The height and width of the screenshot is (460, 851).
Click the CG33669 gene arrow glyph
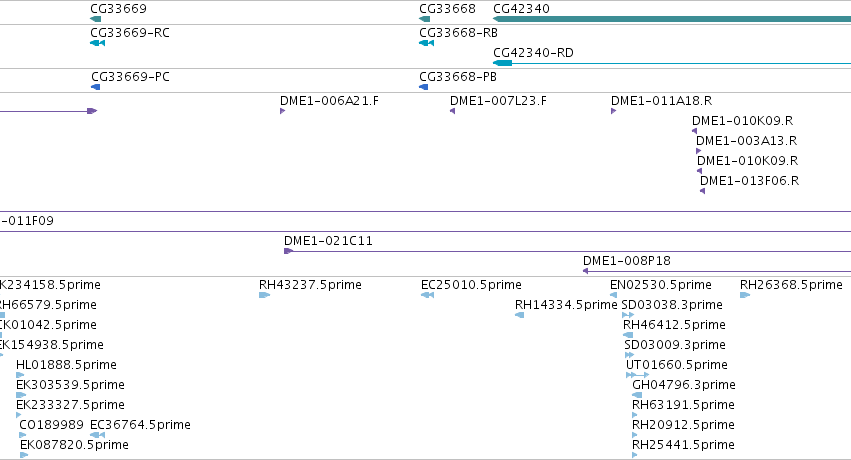click(x=96, y=19)
